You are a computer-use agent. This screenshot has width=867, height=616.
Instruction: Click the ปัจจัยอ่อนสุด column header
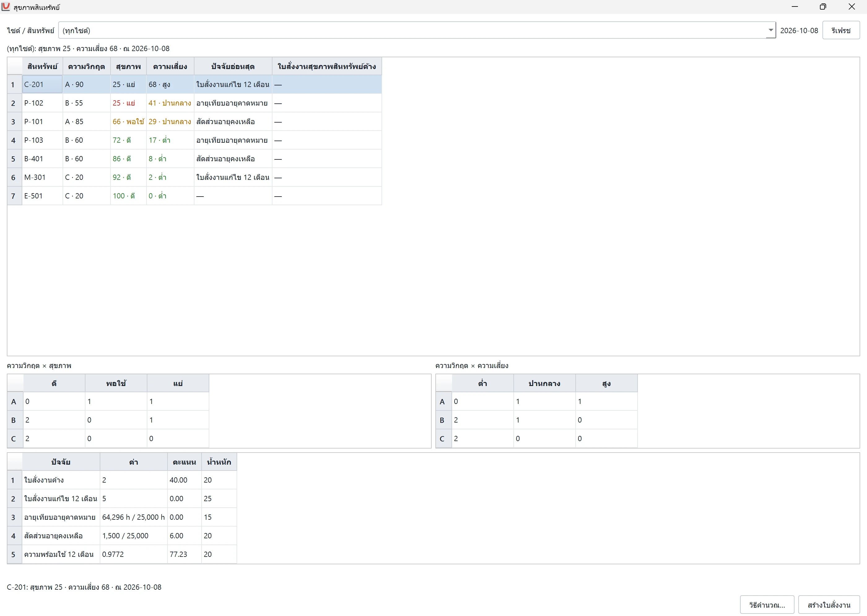233,66
